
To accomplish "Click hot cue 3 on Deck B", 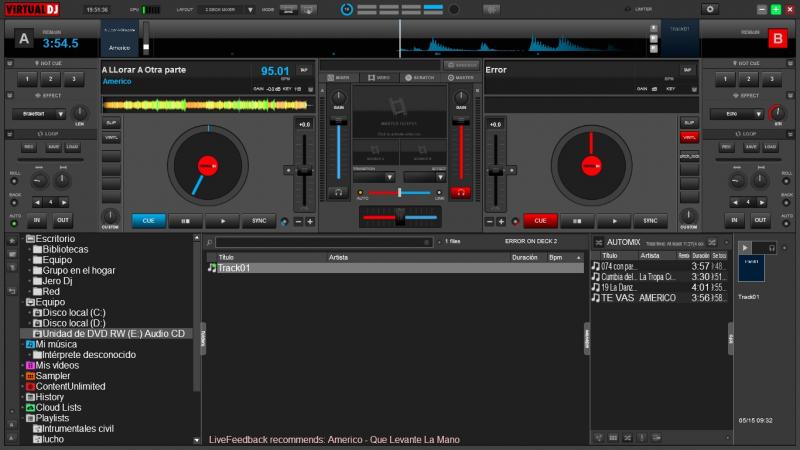I will pyautogui.click(x=771, y=79).
